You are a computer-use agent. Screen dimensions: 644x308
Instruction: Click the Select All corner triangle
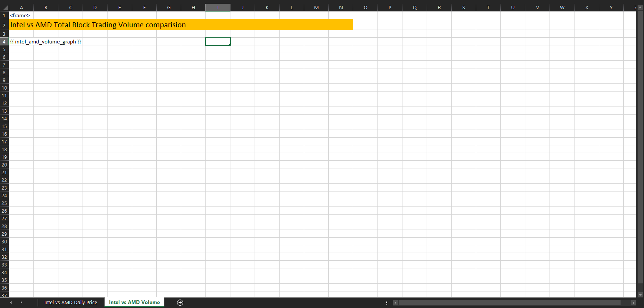tap(5, 8)
